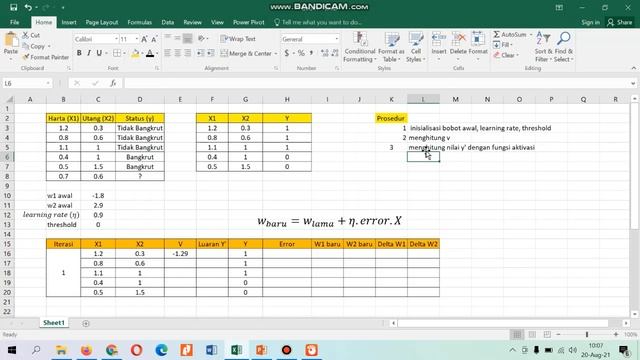Open the Customize Quick Access Toolbar dropdown

coord(63,7)
